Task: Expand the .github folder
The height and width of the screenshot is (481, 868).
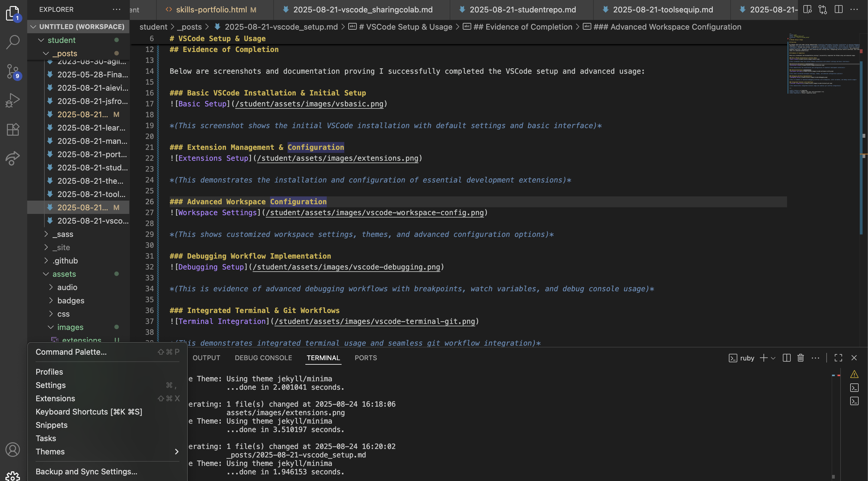Action: point(78,260)
